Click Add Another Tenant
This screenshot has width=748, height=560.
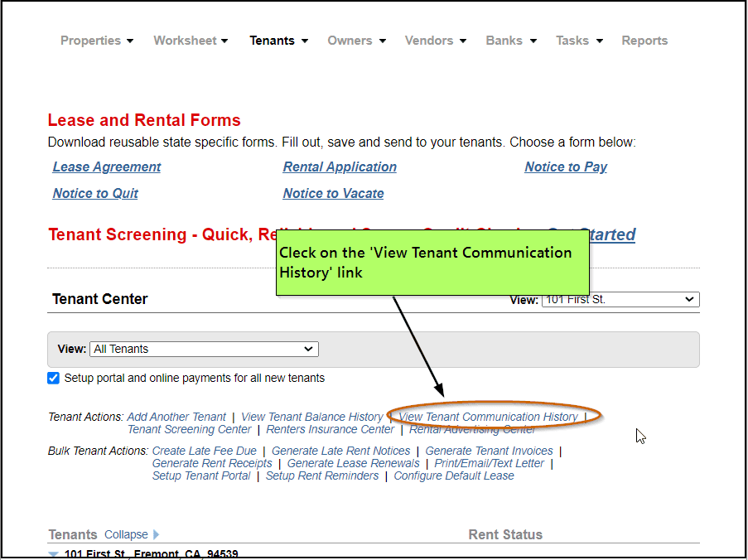coord(176,417)
